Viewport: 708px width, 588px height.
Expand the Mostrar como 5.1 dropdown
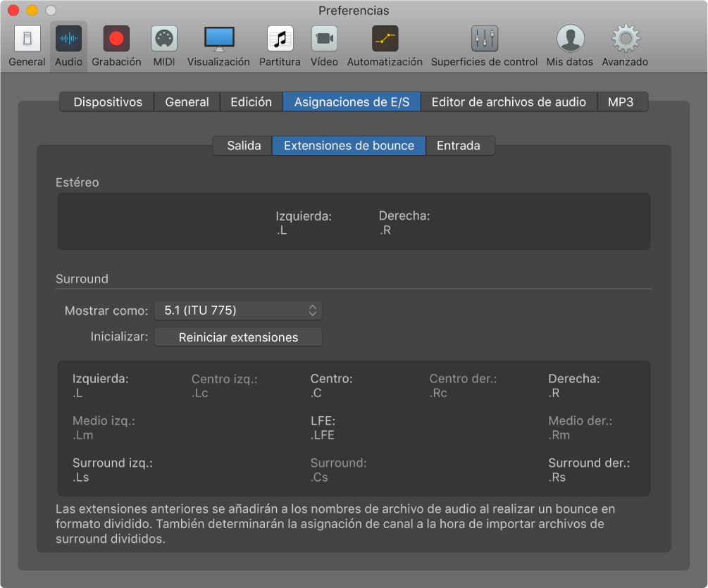point(238,310)
